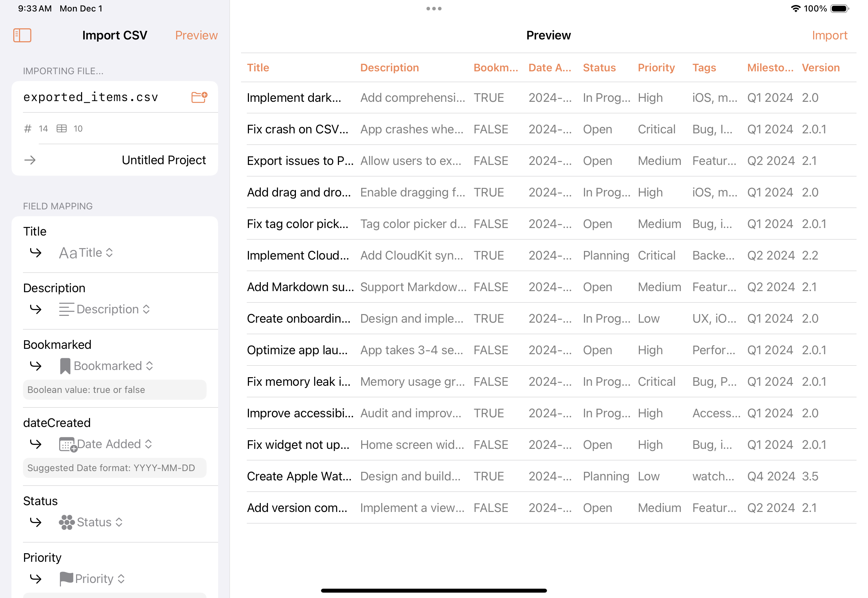Click the bookmark icon in Bookmarked mapping

coord(65,366)
